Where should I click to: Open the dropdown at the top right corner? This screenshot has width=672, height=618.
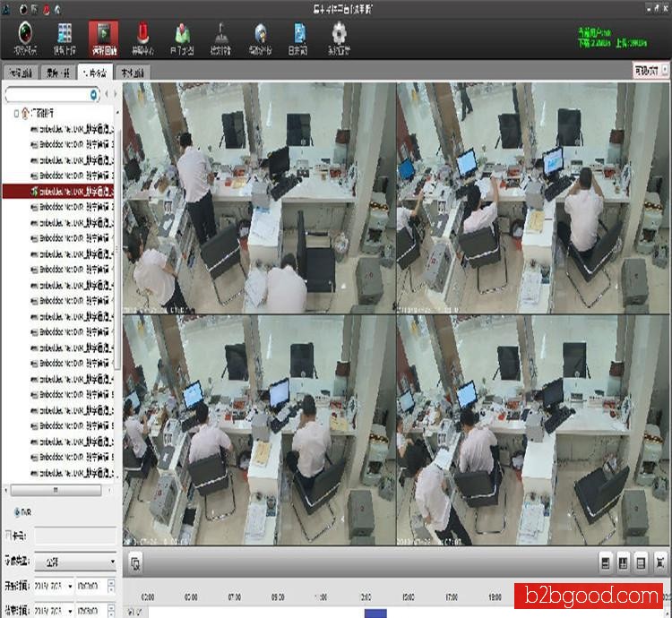(x=665, y=69)
